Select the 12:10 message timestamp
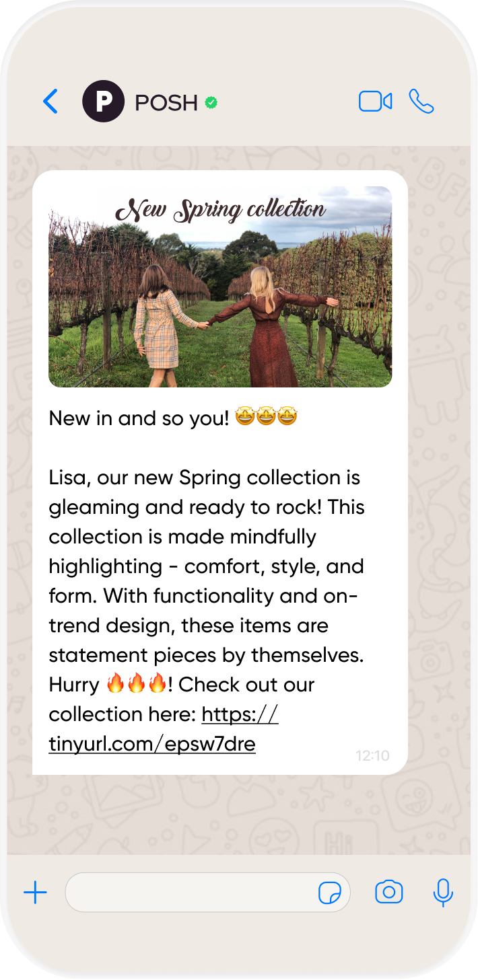Viewport: 478px width, 980px height. [x=372, y=756]
